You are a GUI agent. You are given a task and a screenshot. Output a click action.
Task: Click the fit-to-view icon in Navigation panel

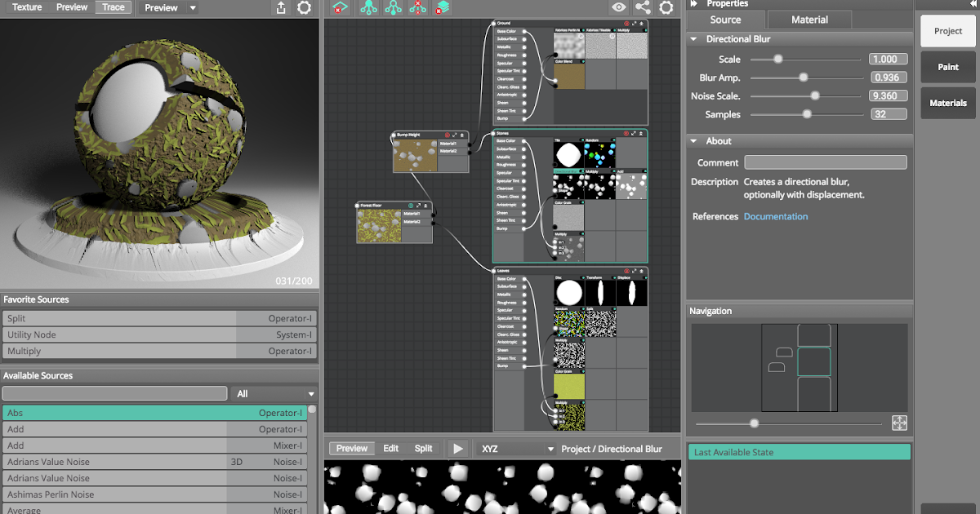click(x=899, y=423)
